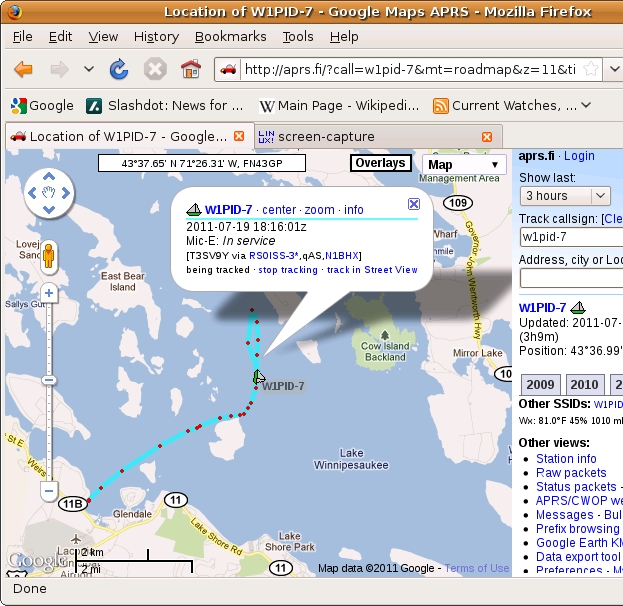Viewport: 623px width, 606px height.
Task: Open the URL history dropdown arrow
Action: (614, 69)
